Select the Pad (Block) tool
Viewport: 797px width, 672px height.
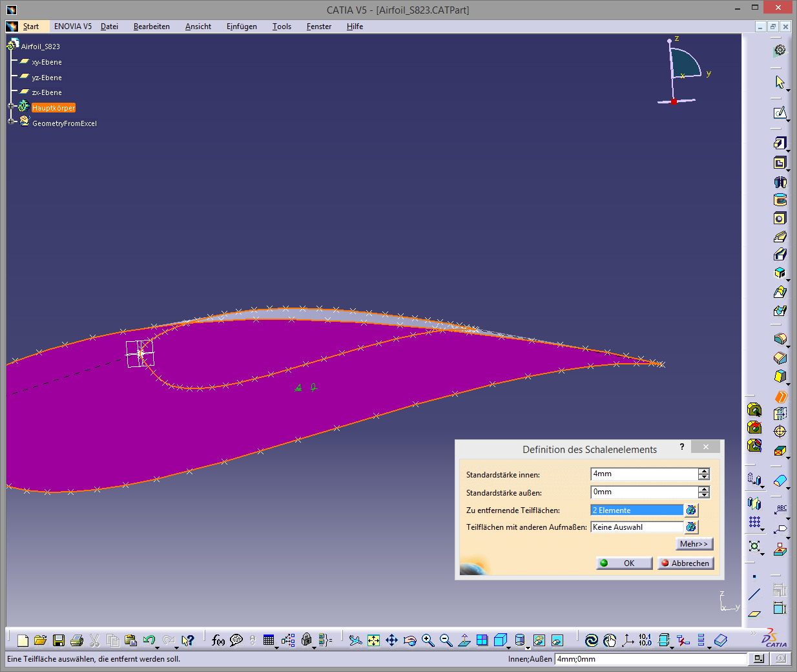click(780, 143)
